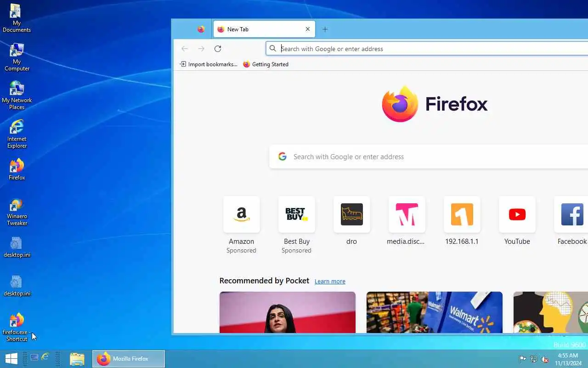Click Learn more Pocket link
The image size is (588, 368).
coord(330,282)
